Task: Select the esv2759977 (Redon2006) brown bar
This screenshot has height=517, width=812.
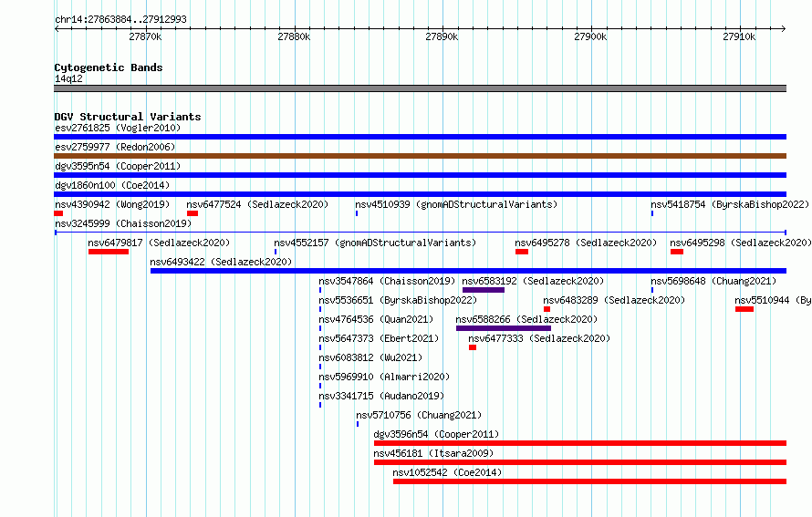Action: coord(420,156)
